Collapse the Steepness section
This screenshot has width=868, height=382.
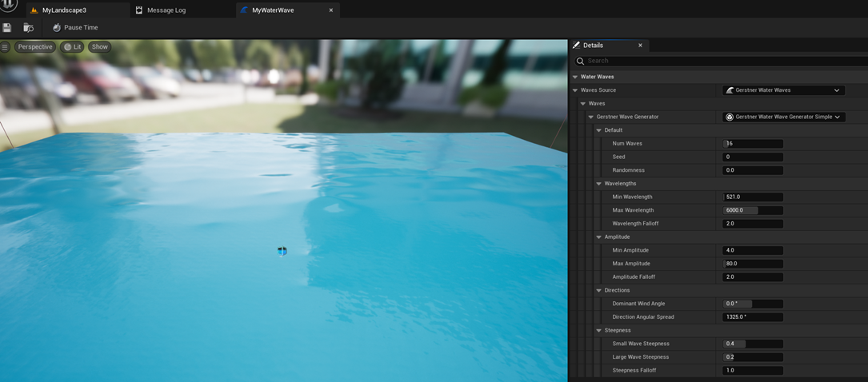tap(598, 330)
